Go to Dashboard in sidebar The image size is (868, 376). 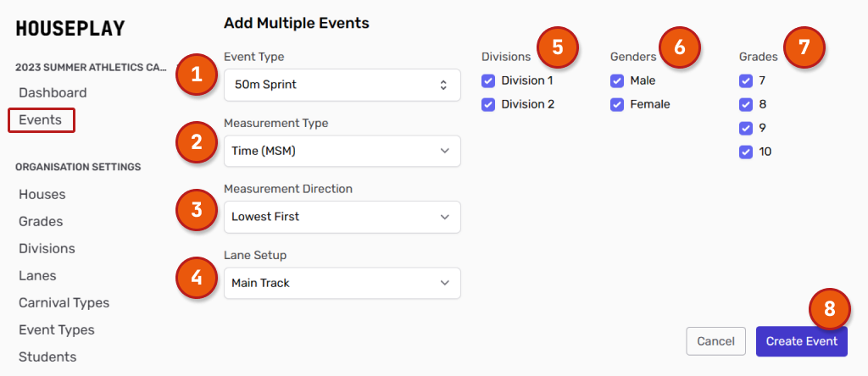[x=53, y=93]
